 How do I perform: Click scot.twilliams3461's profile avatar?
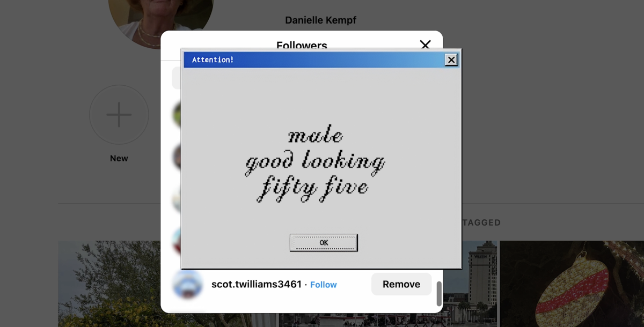(x=187, y=285)
